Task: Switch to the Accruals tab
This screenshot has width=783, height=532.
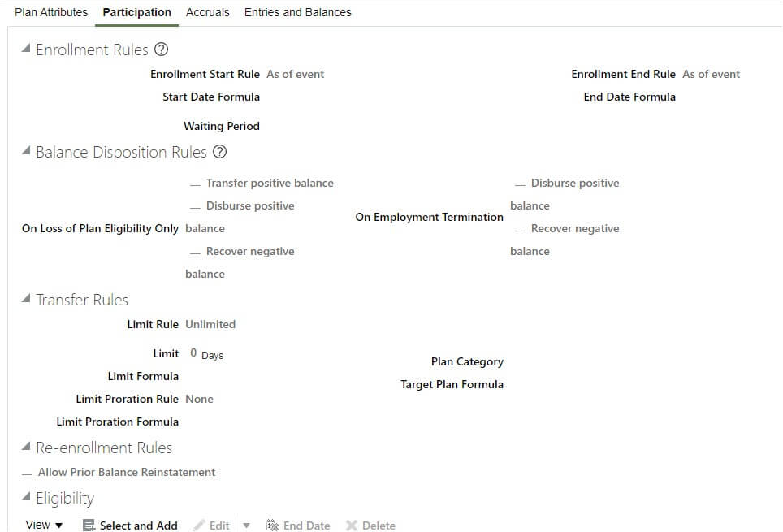Action: pyautogui.click(x=208, y=12)
